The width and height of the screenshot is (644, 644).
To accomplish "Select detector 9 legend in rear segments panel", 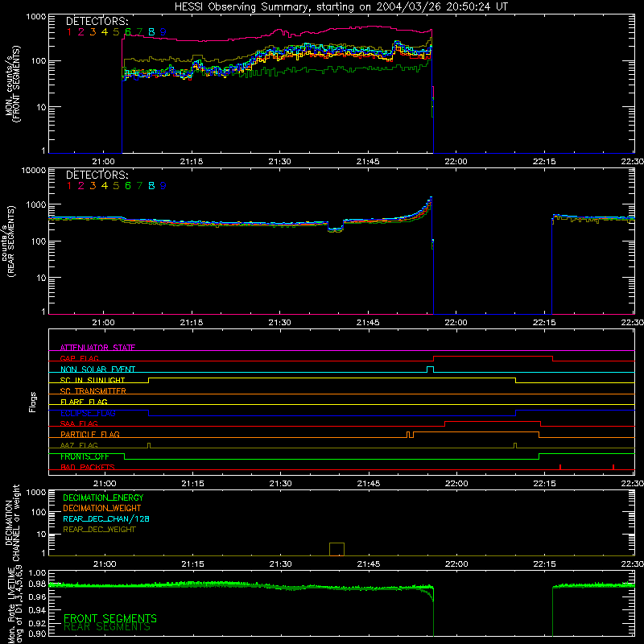I will pyautogui.click(x=163, y=186).
